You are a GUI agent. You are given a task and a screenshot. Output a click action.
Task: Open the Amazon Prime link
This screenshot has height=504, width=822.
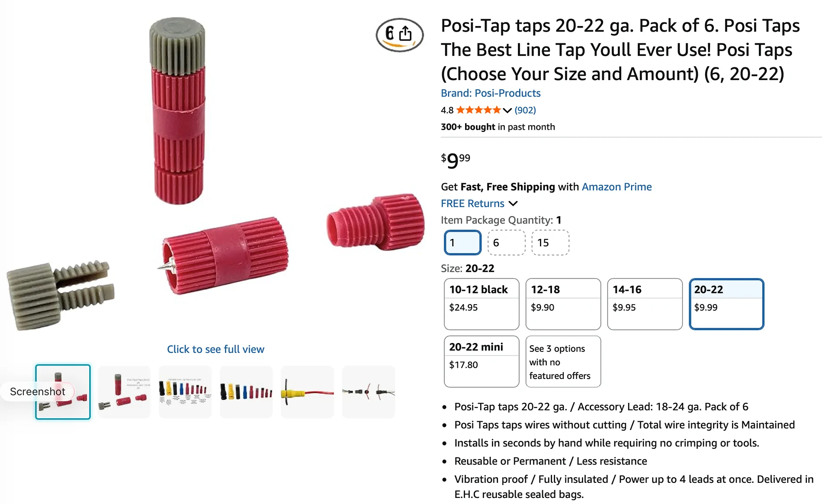(x=616, y=187)
